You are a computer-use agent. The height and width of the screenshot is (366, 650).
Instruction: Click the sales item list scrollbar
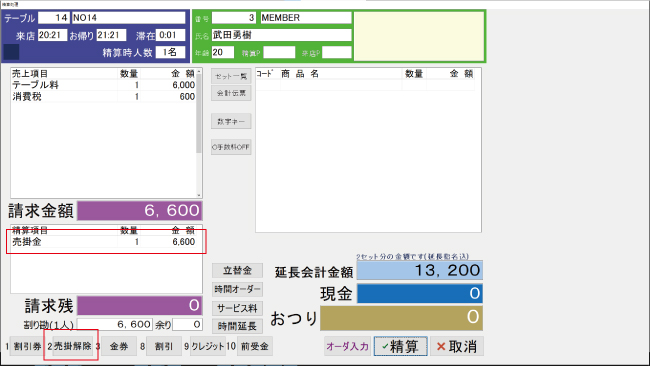(199, 133)
